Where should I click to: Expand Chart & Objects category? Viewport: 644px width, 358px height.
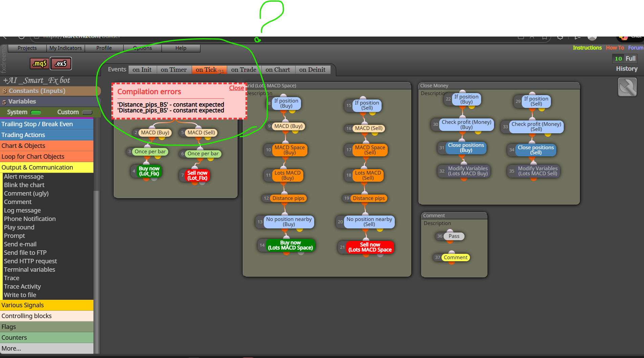(47, 146)
